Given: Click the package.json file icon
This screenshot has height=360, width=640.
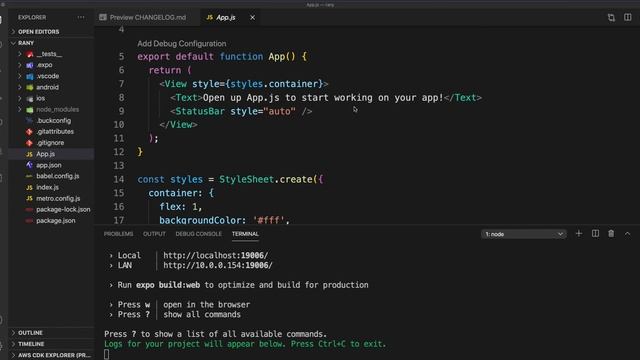Looking at the screenshot, I should (x=29, y=220).
